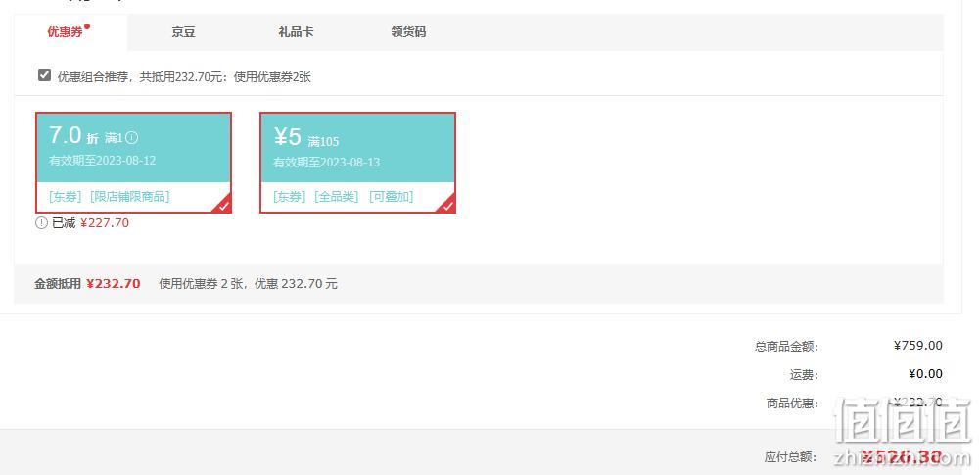
Task: Select the 礼品卡 tab
Action: pyautogui.click(x=296, y=32)
